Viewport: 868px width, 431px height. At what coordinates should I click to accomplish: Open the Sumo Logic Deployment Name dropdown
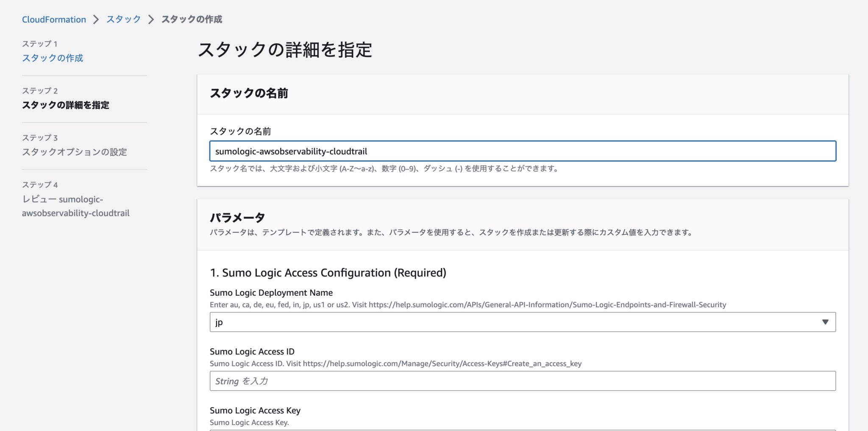(522, 322)
